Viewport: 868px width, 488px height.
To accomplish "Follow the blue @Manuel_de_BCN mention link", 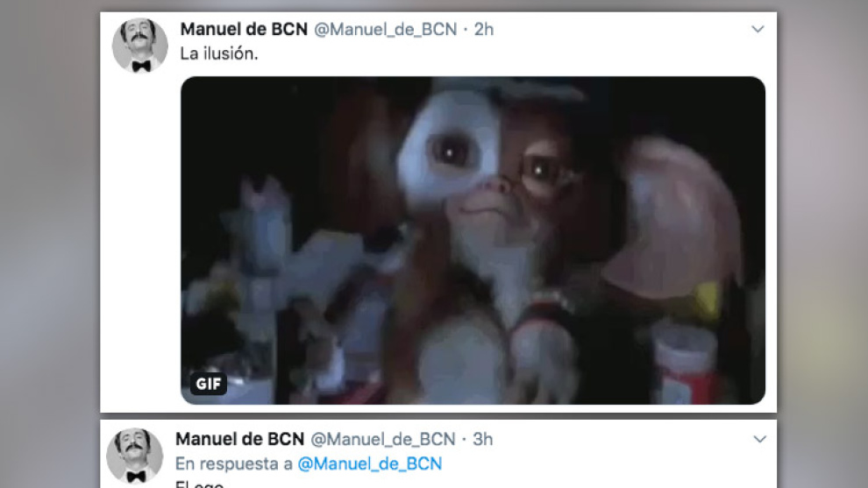I will [370, 463].
